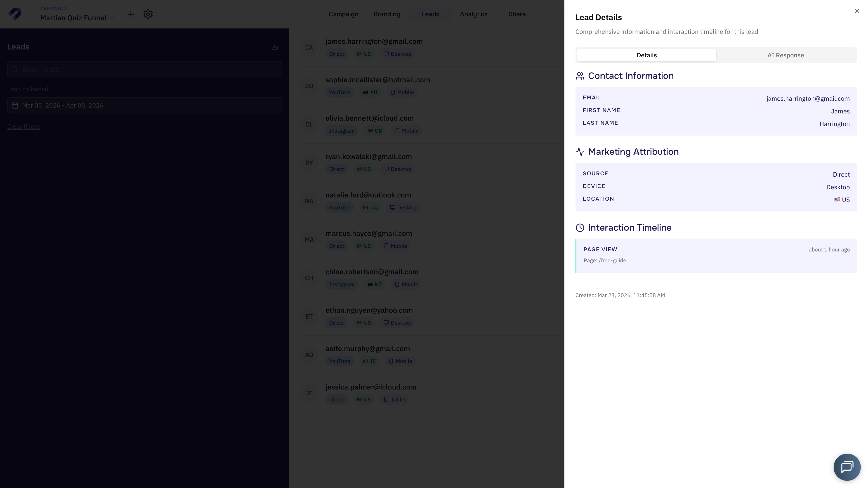The width and height of the screenshot is (868, 488).
Task: Open the chat support widget
Action: 847,467
